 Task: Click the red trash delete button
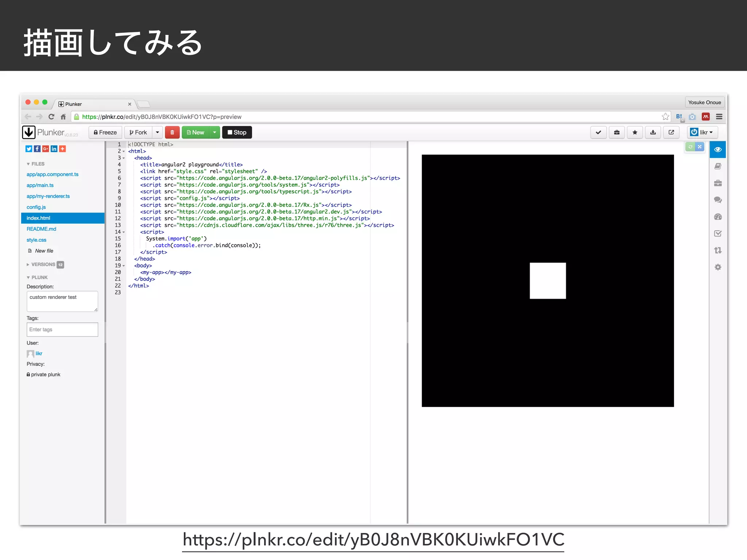point(172,132)
